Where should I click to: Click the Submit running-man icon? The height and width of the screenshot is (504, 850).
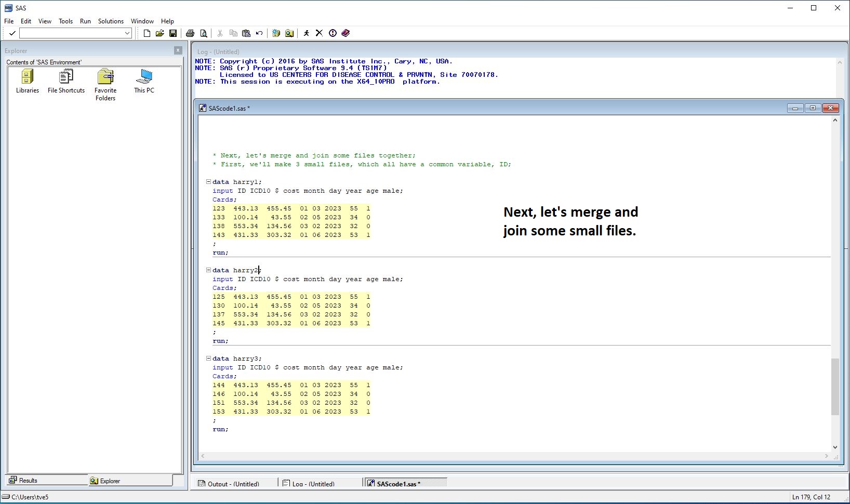307,33
